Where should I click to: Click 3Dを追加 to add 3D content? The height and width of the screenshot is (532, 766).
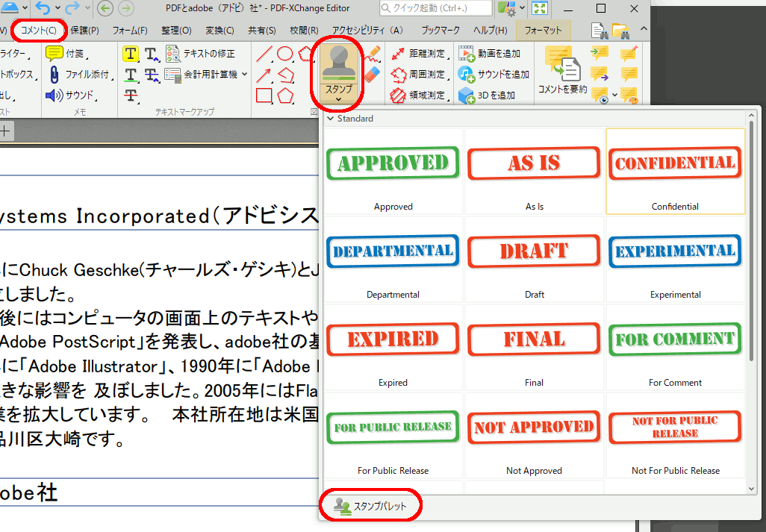(487, 96)
